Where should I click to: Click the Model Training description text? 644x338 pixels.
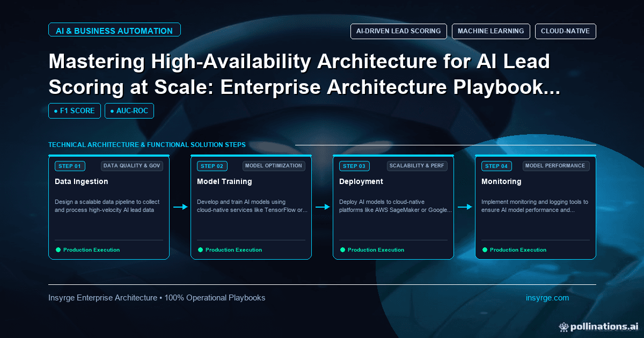252,206
